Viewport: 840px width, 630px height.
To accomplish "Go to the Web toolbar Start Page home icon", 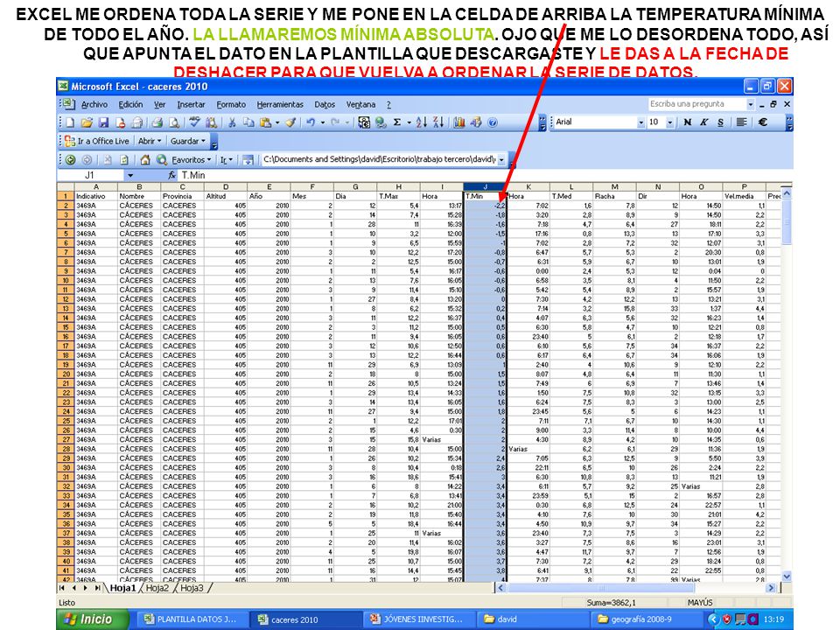I will (144, 159).
